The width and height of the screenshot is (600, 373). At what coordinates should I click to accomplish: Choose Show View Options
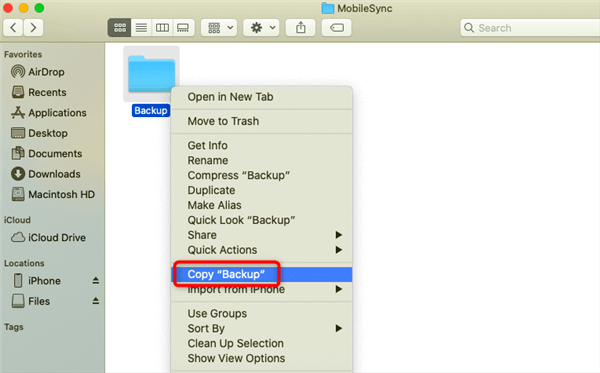tap(261, 358)
